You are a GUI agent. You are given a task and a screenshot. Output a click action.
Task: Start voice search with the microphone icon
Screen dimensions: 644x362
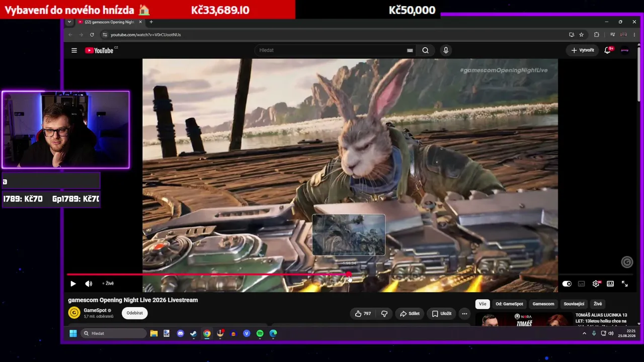coord(445,50)
